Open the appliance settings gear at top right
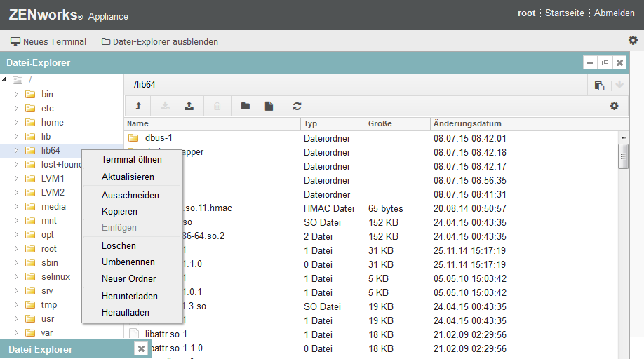The height and width of the screenshot is (359, 644). pos(633,41)
